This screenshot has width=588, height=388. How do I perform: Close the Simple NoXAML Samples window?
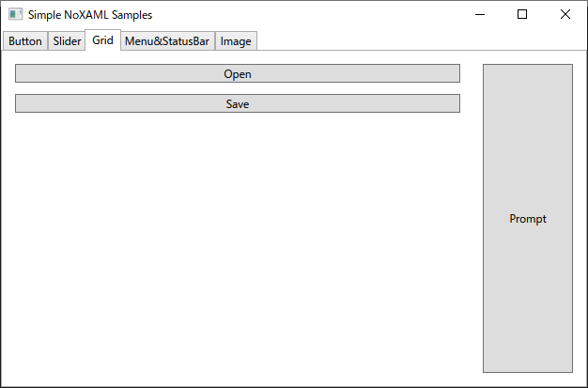point(565,15)
